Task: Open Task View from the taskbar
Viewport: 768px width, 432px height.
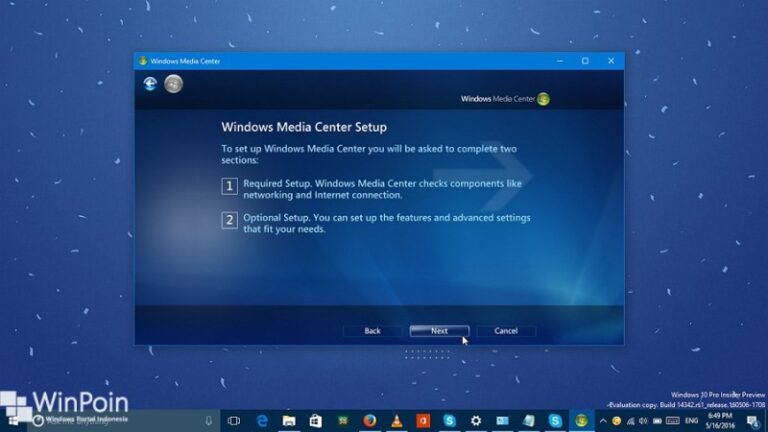Action: pyautogui.click(x=234, y=421)
